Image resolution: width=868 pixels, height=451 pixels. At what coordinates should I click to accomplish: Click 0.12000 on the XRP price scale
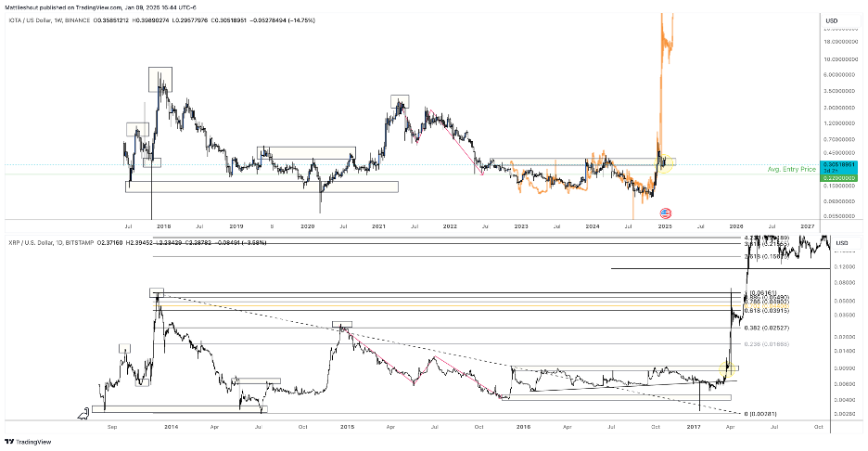coord(844,266)
